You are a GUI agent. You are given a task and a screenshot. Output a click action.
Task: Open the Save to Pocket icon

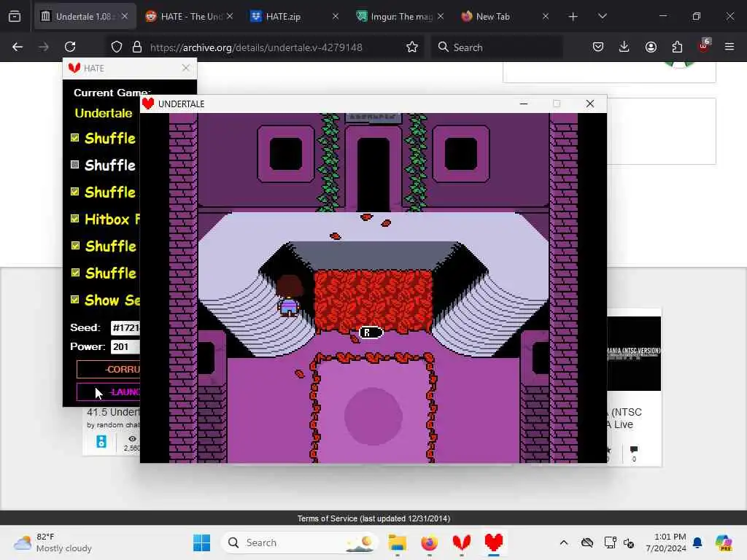coord(598,47)
